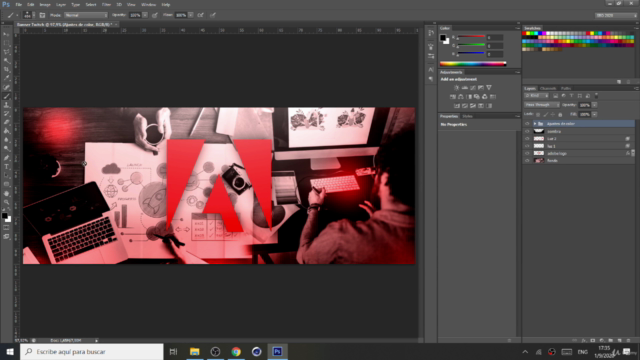
Task: Open the brush Opacity slider dropdown
Action: click(x=145, y=15)
